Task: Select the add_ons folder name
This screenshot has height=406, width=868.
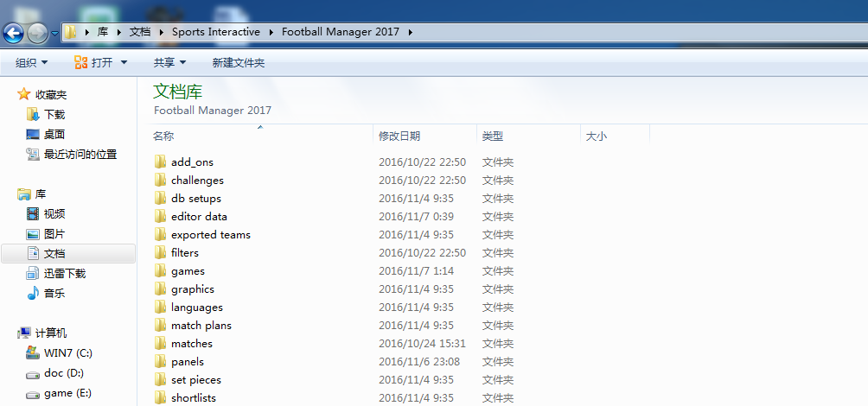Action: [x=192, y=162]
